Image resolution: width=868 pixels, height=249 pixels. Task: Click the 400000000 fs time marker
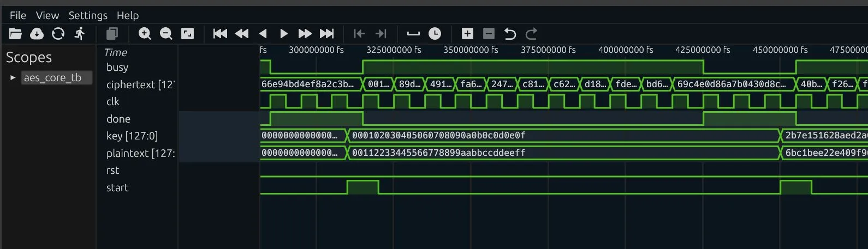(x=626, y=50)
